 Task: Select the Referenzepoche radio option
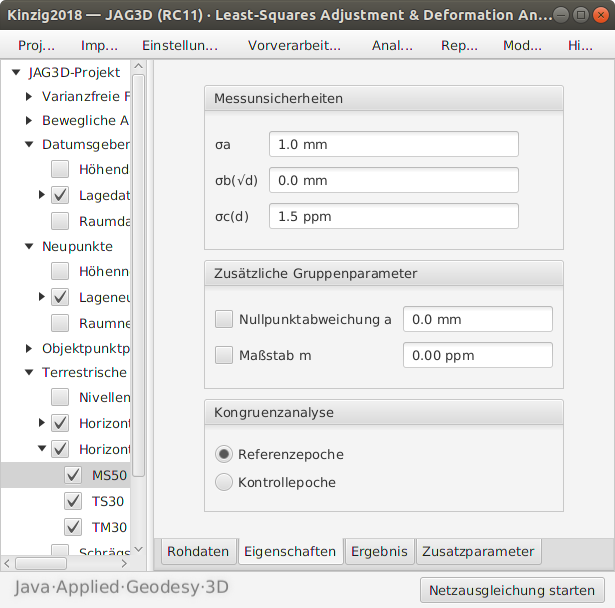224,454
